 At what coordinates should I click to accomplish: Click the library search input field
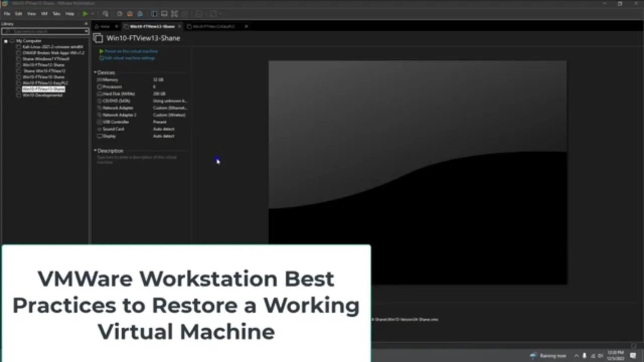click(x=43, y=31)
